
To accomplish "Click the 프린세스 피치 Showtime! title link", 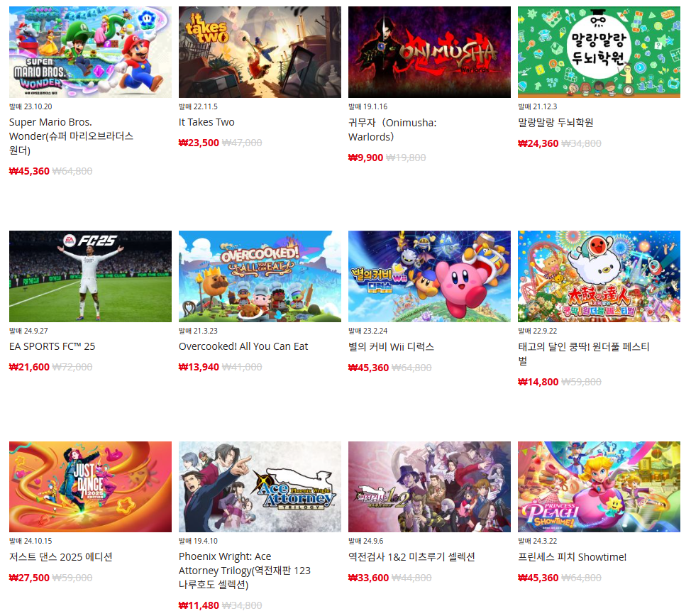I will [x=572, y=557].
